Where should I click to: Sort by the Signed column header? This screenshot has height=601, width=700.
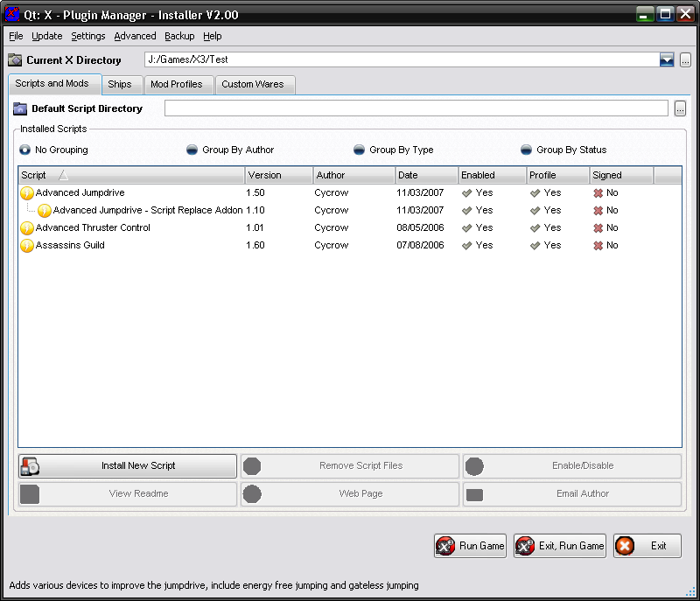pyautogui.click(x=622, y=175)
